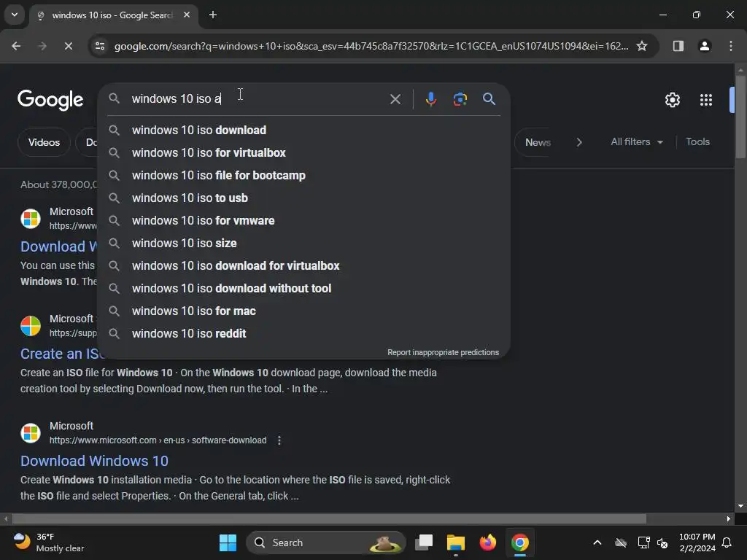
Task: Open new tab with plus button
Action: [x=213, y=15]
